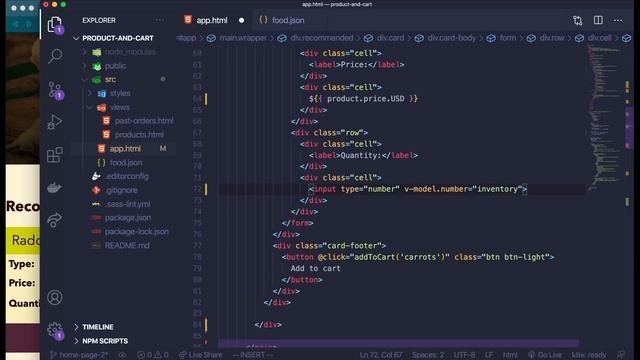Place cursor in the input type="number" line
The width and height of the screenshot is (640, 360).
coord(418,189)
